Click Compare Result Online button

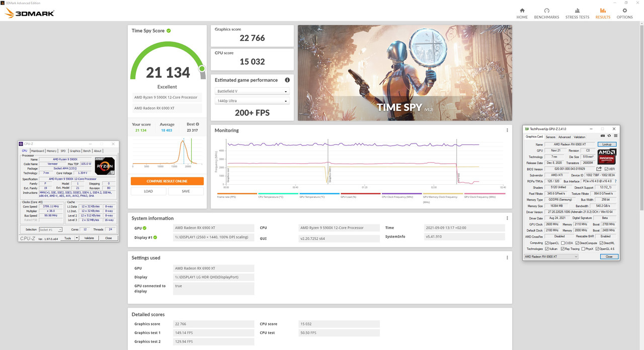(167, 181)
